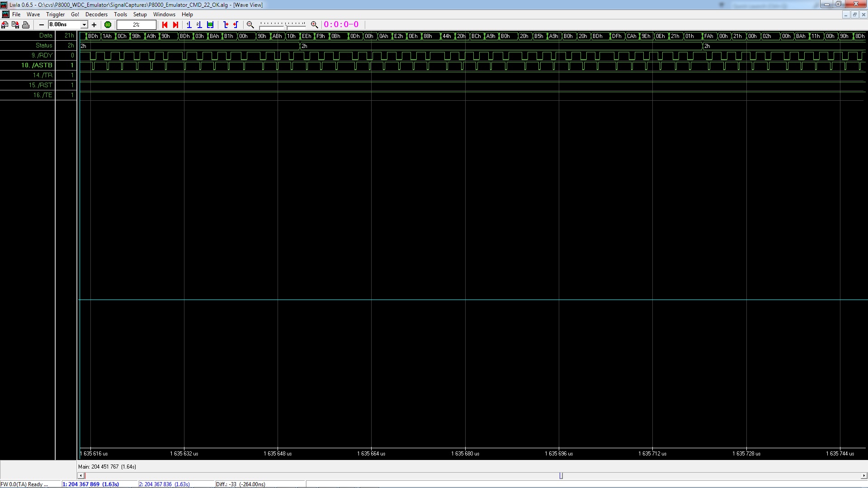868x488 pixels.
Task: Open the Decoders menu
Action: 96,14
